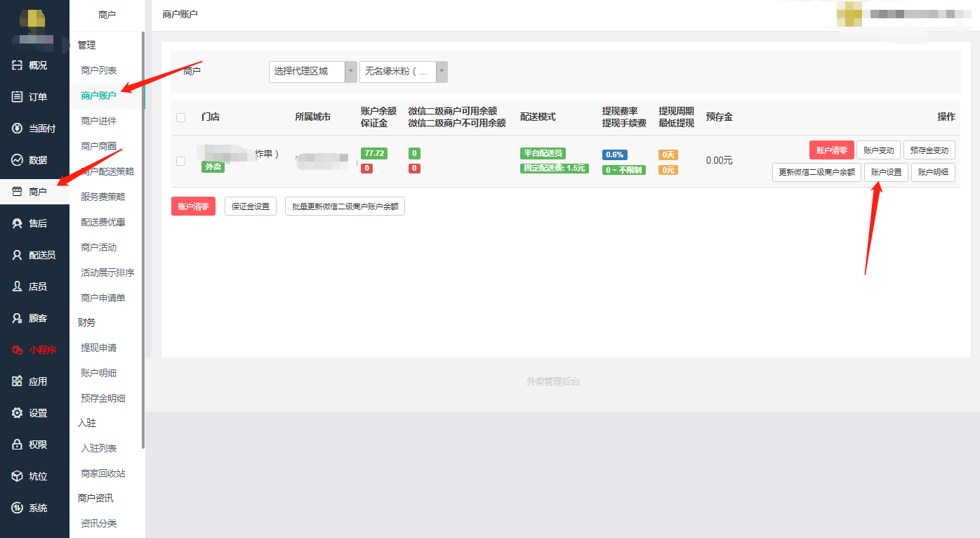Click the 应用 apps grid icon

[18, 381]
